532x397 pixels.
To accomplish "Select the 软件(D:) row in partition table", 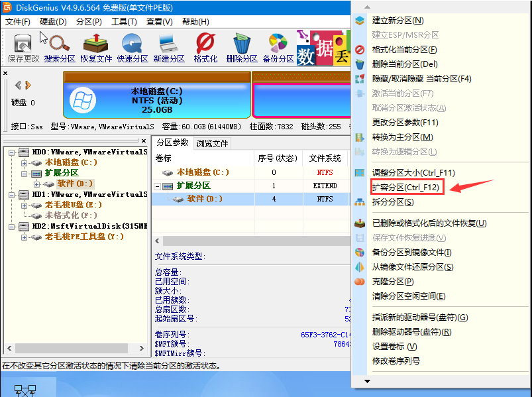I will tap(251, 199).
